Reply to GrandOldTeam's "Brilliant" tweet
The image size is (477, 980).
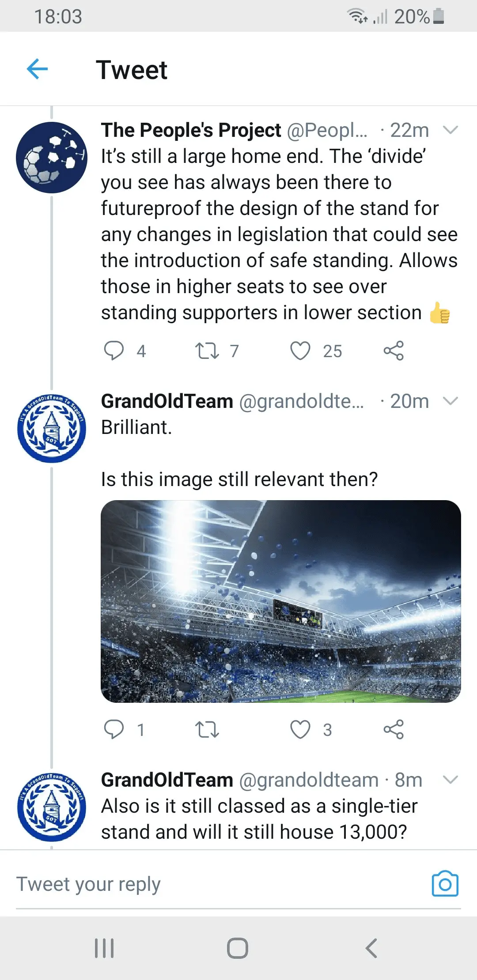114,729
